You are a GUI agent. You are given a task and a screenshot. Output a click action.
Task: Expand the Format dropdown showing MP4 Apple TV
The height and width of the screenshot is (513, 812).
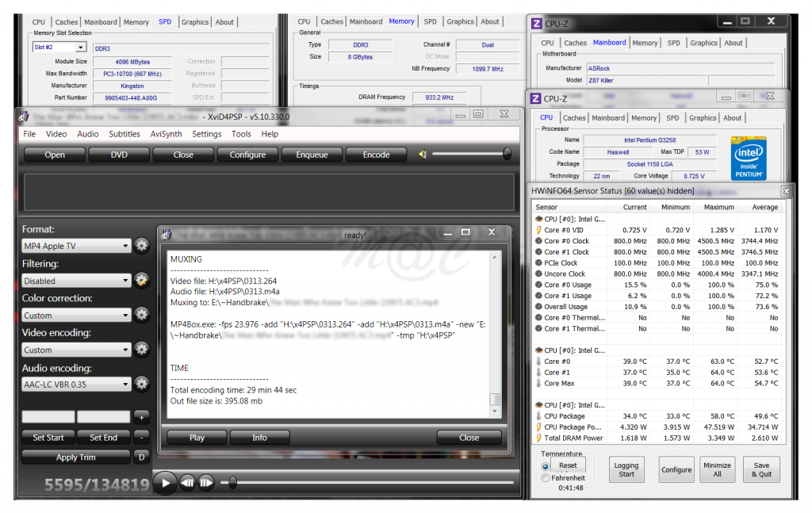pyautogui.click(x=76, y=246)
